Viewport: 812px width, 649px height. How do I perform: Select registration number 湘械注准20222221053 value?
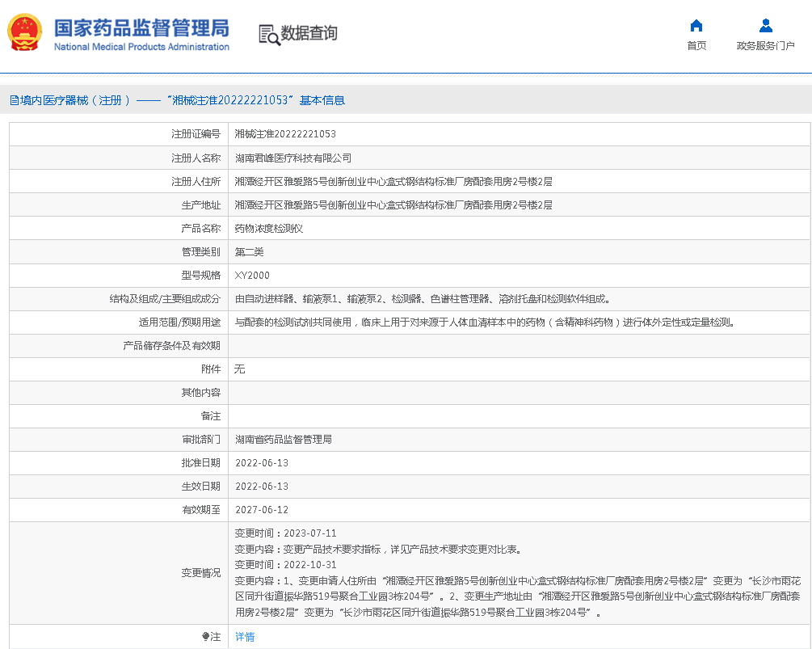pos(285,134)
